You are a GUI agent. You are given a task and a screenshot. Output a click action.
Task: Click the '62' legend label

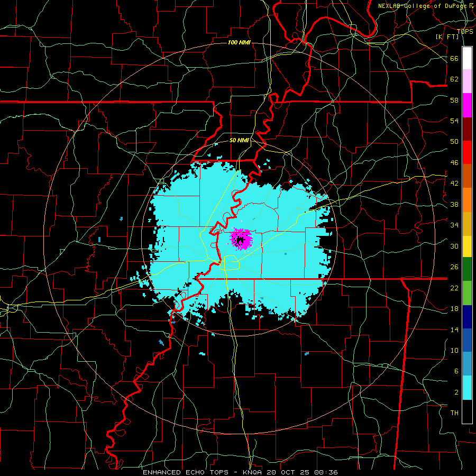point(454,79)
